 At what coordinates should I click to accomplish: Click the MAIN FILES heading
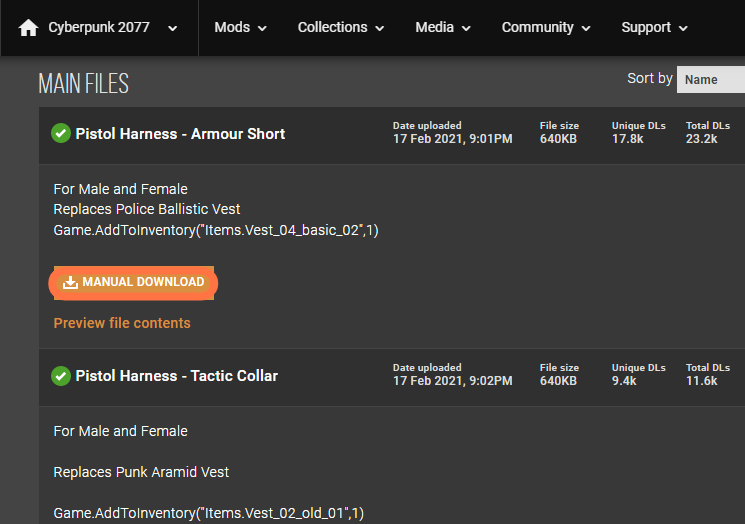(84, 84)
